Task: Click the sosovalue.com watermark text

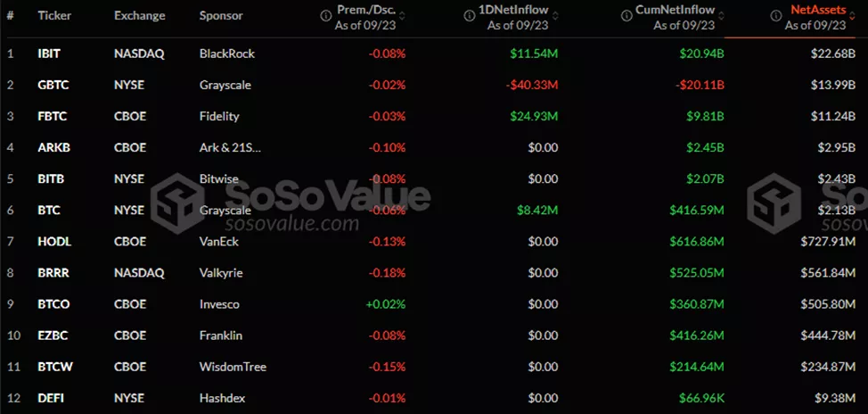Action: [x=279, y=225]
